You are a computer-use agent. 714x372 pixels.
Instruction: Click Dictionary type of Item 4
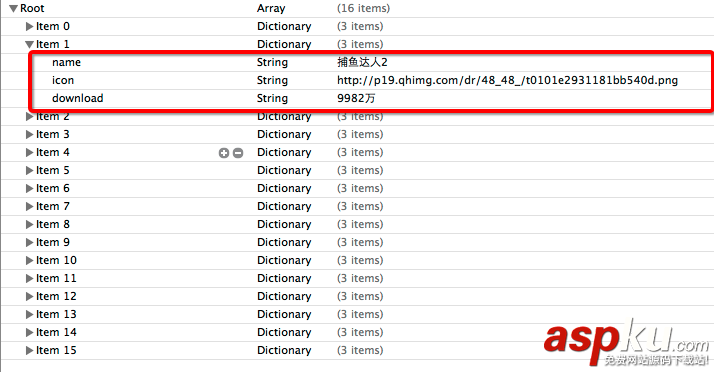284,153
